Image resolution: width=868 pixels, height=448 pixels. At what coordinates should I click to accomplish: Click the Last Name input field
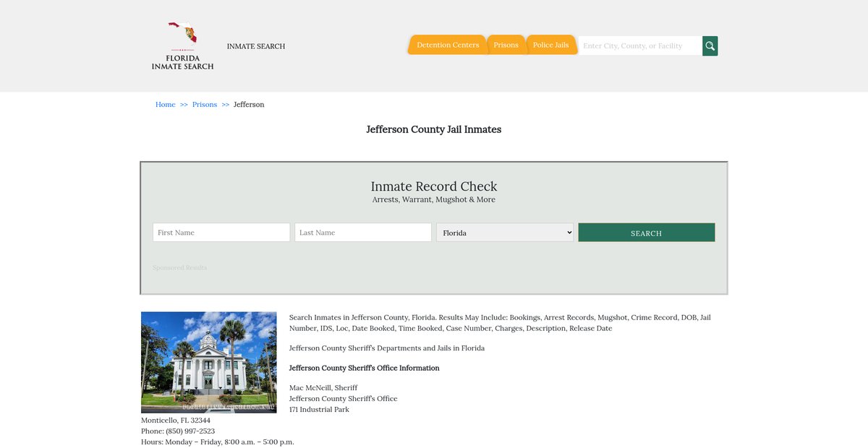(363, 233)
